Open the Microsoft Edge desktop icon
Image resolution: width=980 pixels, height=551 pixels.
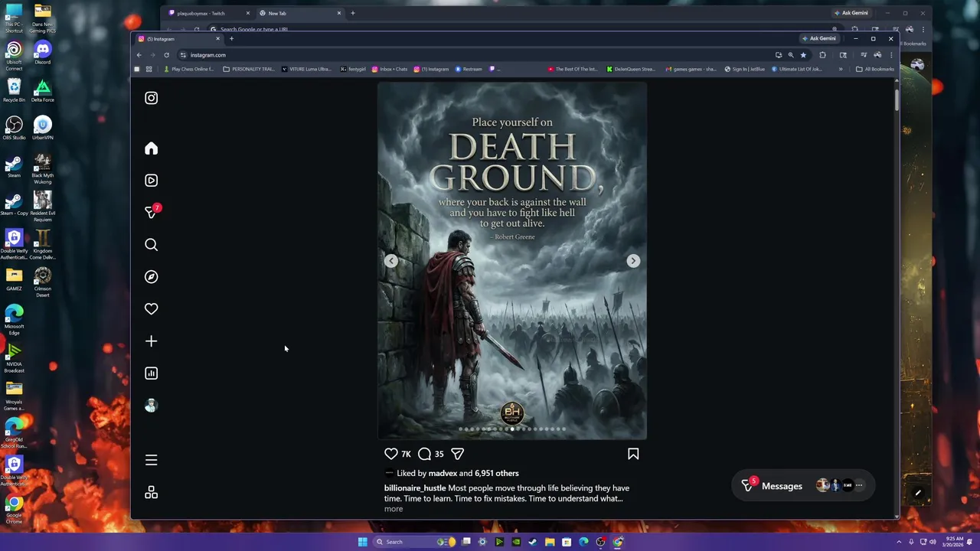pos(14,320)
